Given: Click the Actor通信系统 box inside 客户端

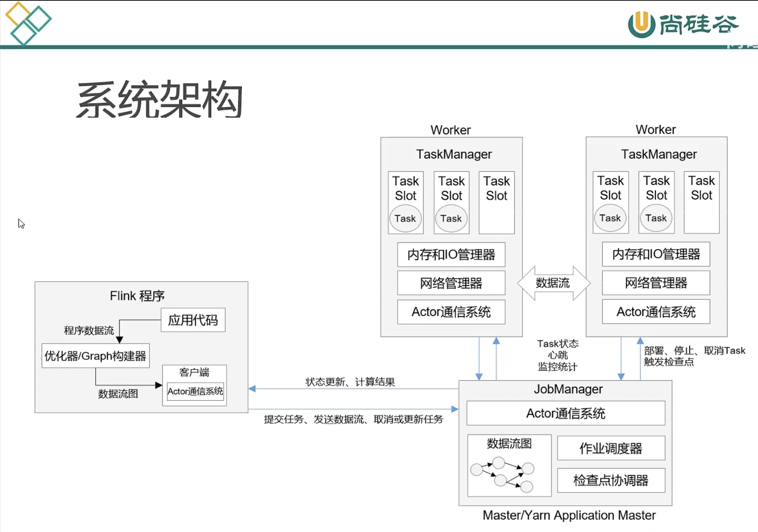Looking at the screenshot, I should pyautogui.click(x=195, y=391).
